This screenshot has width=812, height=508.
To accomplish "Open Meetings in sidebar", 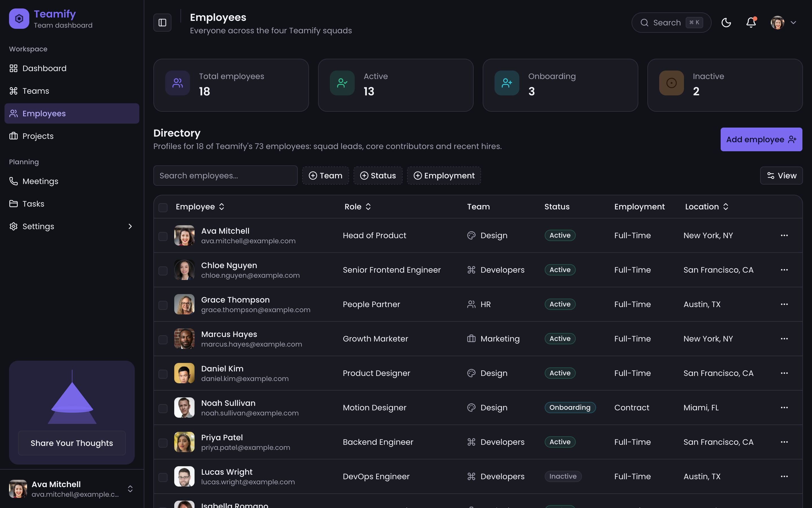I will point(72,181).
